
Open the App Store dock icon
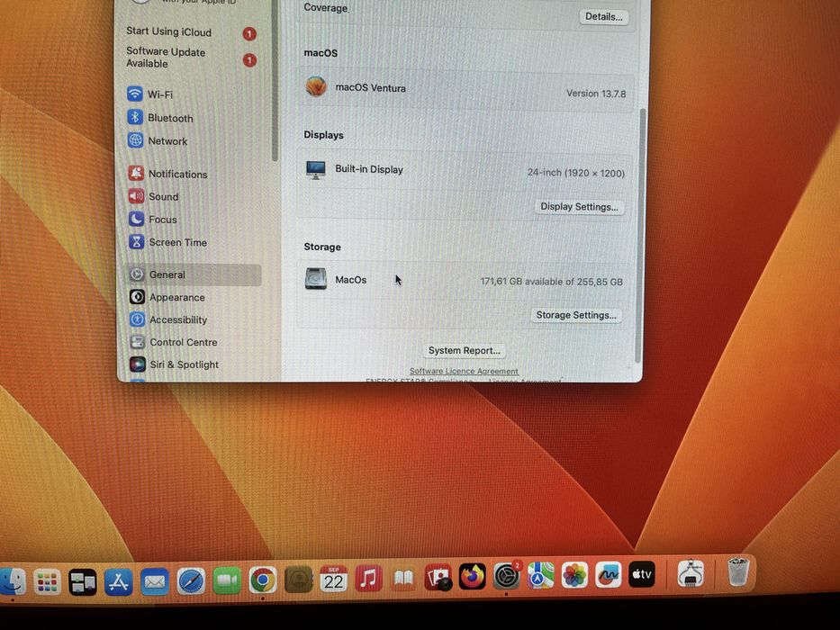pos(119,581)
